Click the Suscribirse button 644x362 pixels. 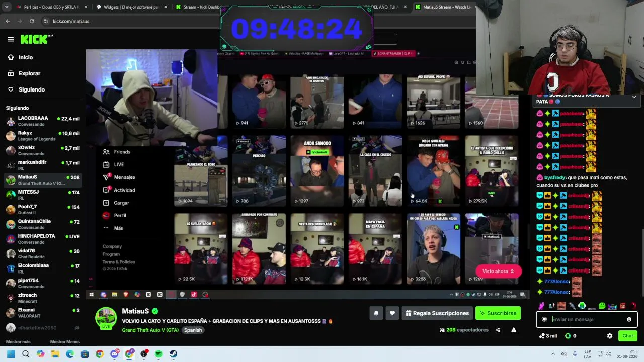[498, 313]
